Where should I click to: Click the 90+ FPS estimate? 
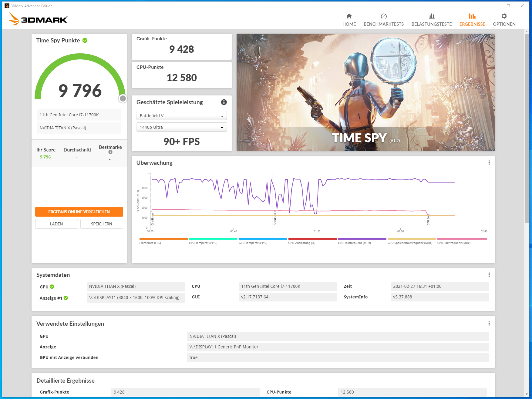click(181, 141)
